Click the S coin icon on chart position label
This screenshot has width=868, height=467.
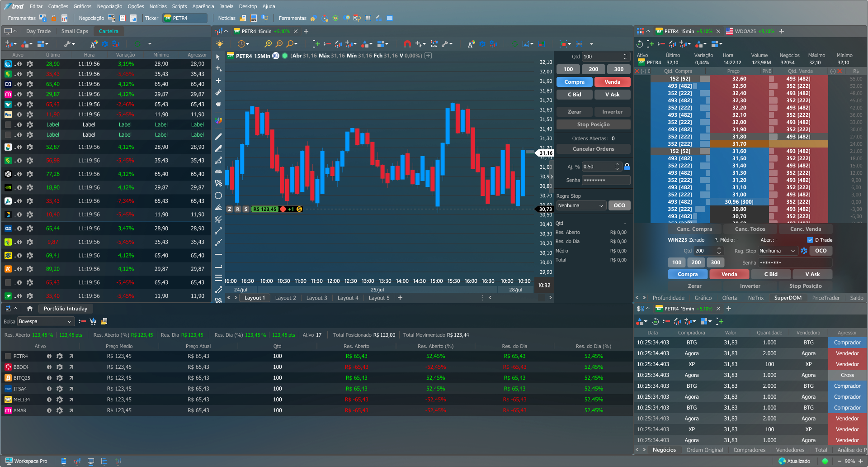tap(299, 209)
